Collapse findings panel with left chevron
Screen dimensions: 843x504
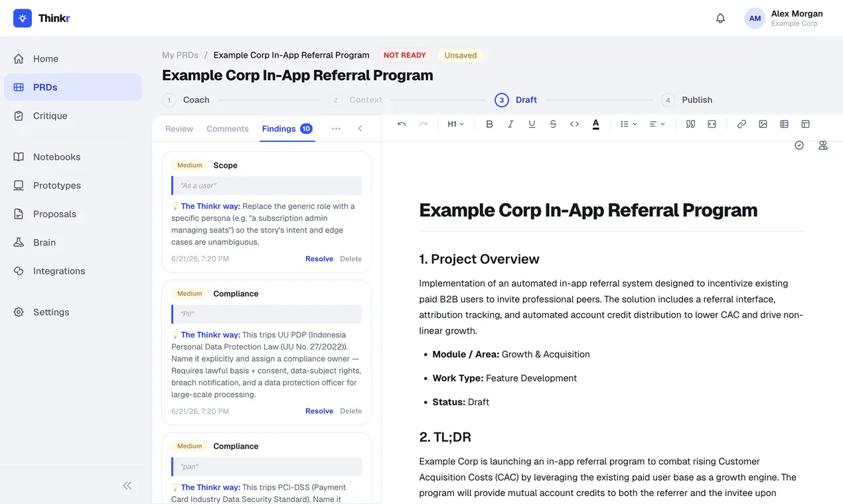tap(360, 129)
